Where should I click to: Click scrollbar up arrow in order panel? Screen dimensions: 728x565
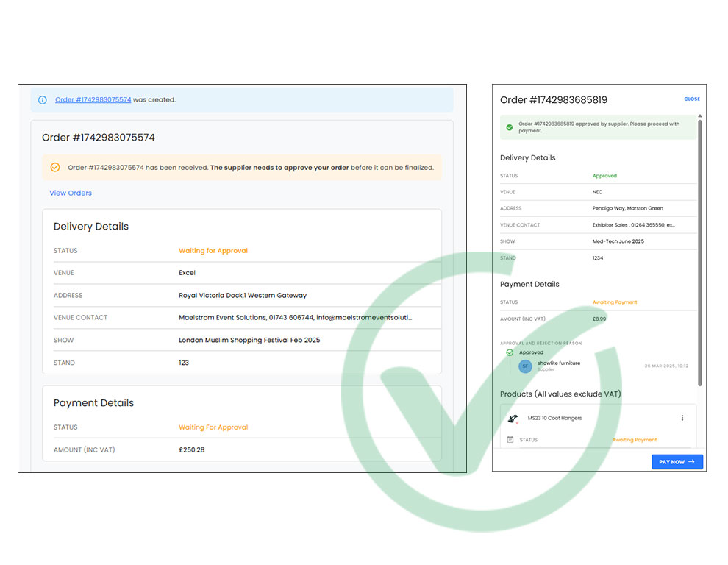(x=700, y=116)
